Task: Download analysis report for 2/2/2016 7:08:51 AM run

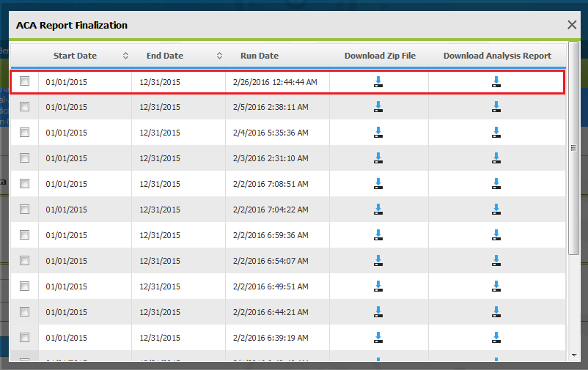Action: (x=496, y=184)
